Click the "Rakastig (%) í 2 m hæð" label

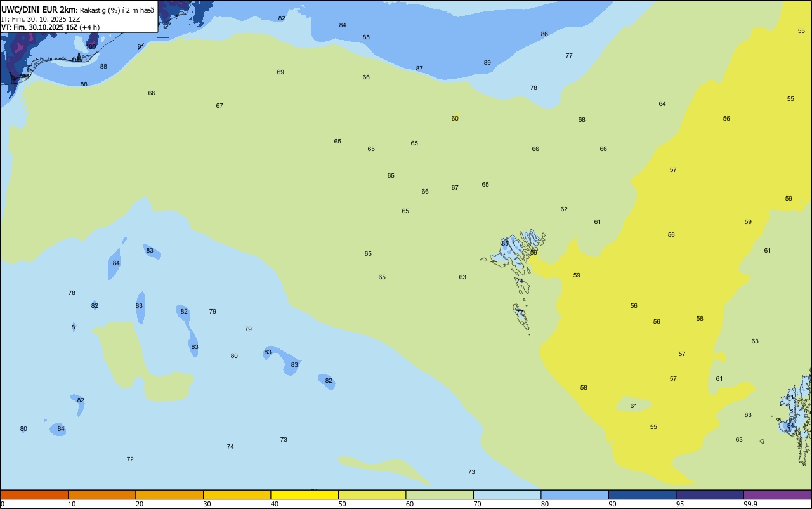pos(117,10)
